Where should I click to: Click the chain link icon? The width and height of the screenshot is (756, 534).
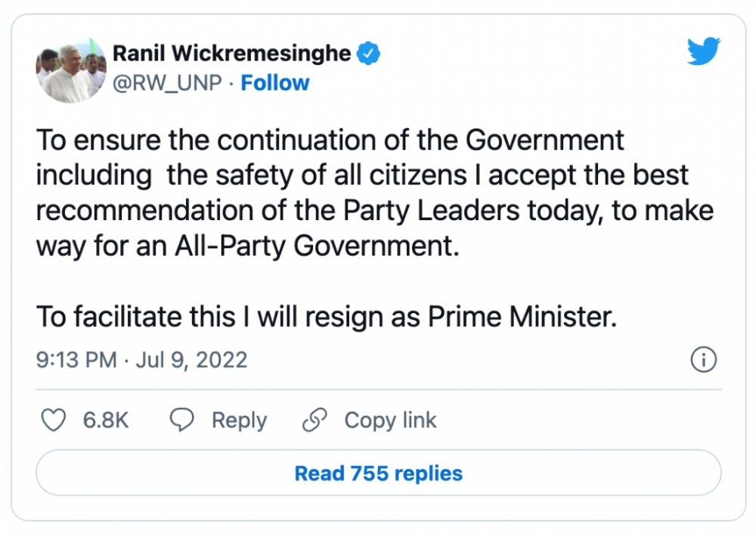313,421
